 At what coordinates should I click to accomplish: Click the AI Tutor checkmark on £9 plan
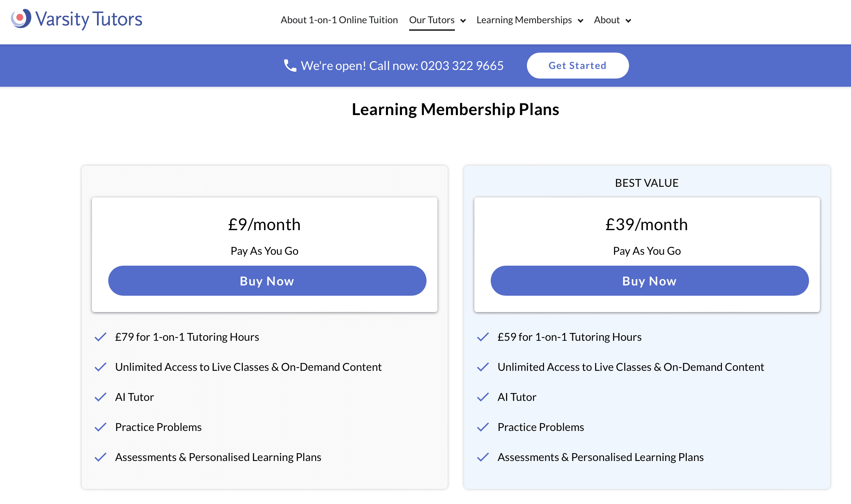[100, 397]
